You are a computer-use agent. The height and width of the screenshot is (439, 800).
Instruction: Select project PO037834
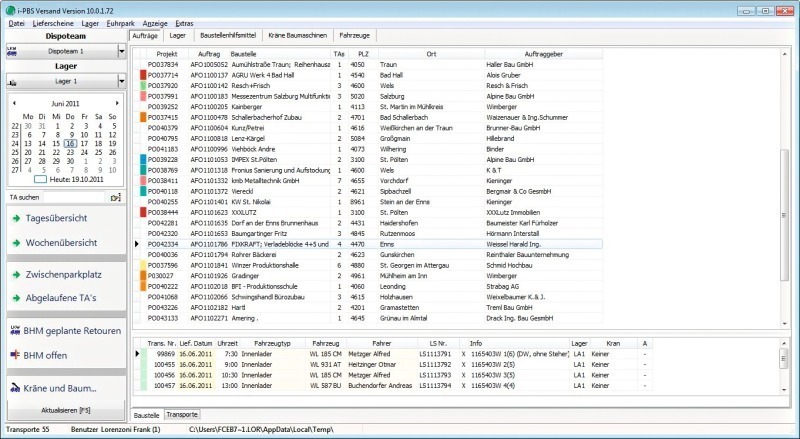pyautogui.click(x=163, y=65)
